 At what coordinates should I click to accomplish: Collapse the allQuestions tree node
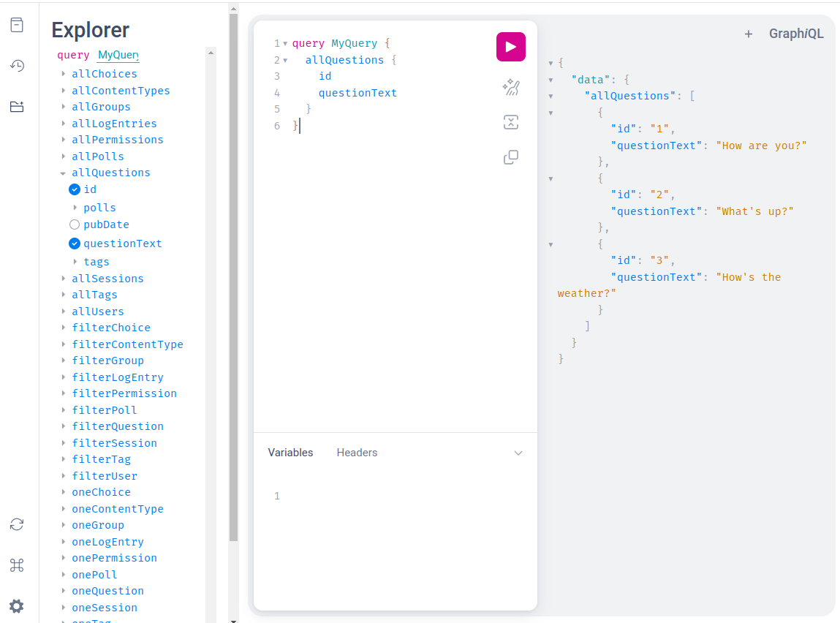click(x=63, y=173)
